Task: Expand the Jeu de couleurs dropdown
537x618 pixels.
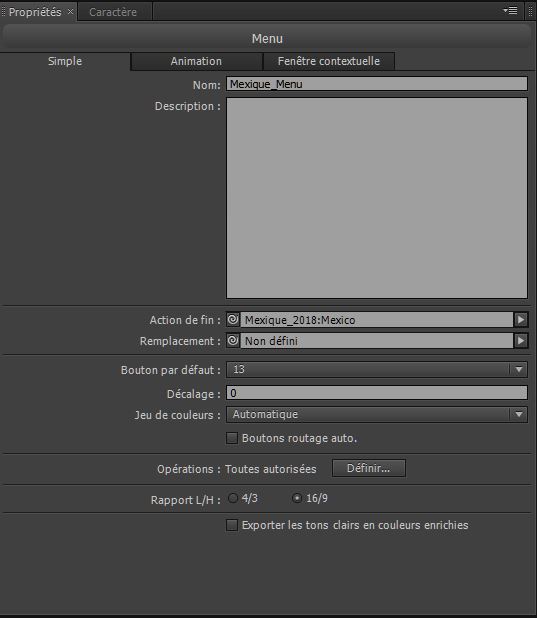Action: click(377, 415)
